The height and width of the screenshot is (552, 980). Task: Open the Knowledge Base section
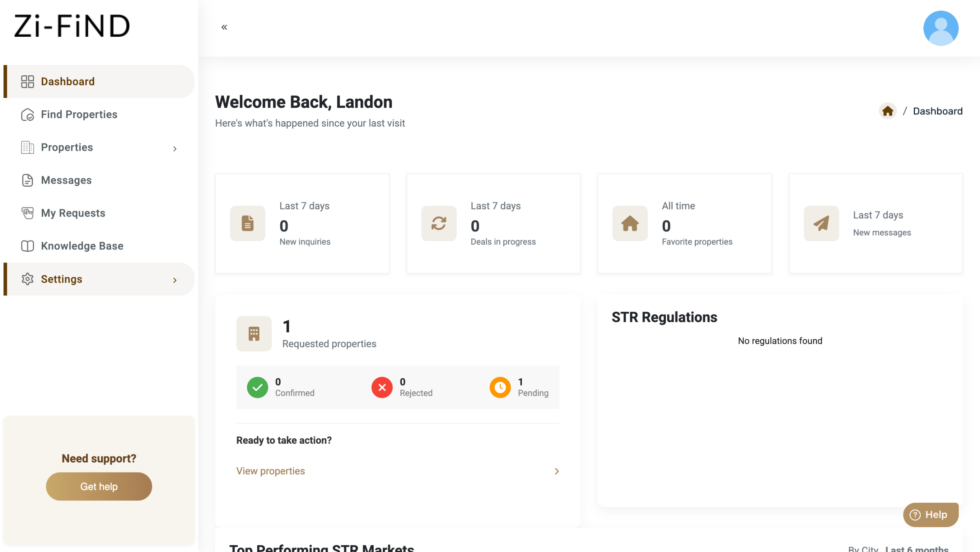click(x=82, y=246)
